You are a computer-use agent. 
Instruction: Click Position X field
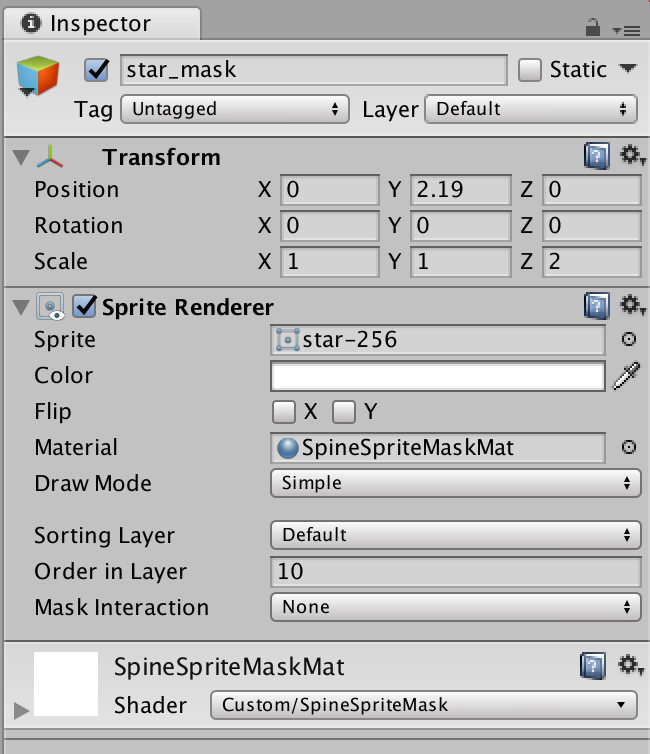[330, 190]
